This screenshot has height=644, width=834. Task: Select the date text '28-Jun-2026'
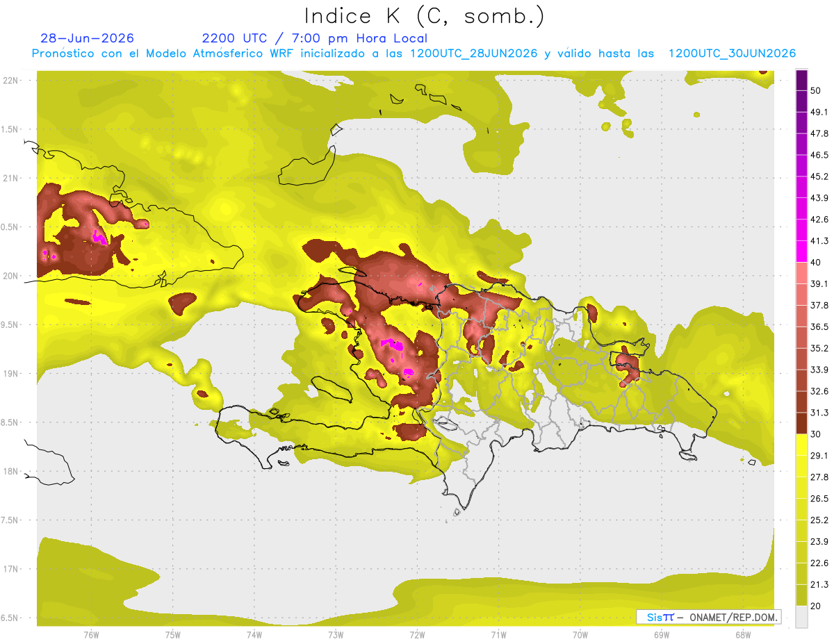(x=88, y=38)
